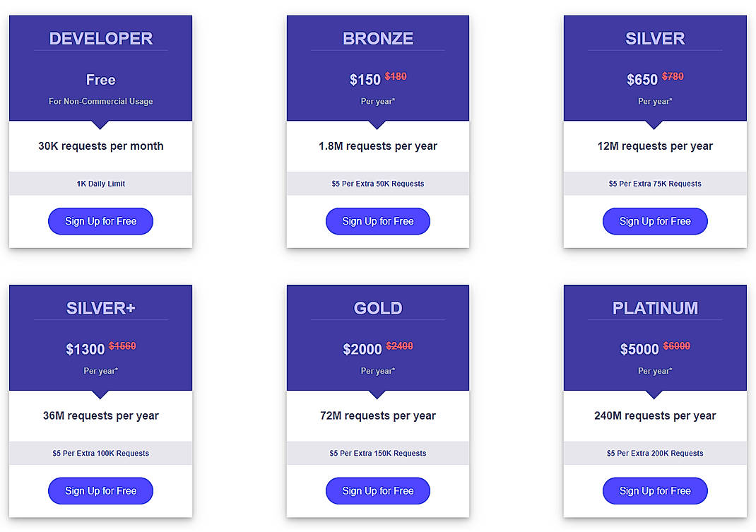756x532 pixels.
Task: Click Per year* under the Gold price
Action: [x=377, y=370]
